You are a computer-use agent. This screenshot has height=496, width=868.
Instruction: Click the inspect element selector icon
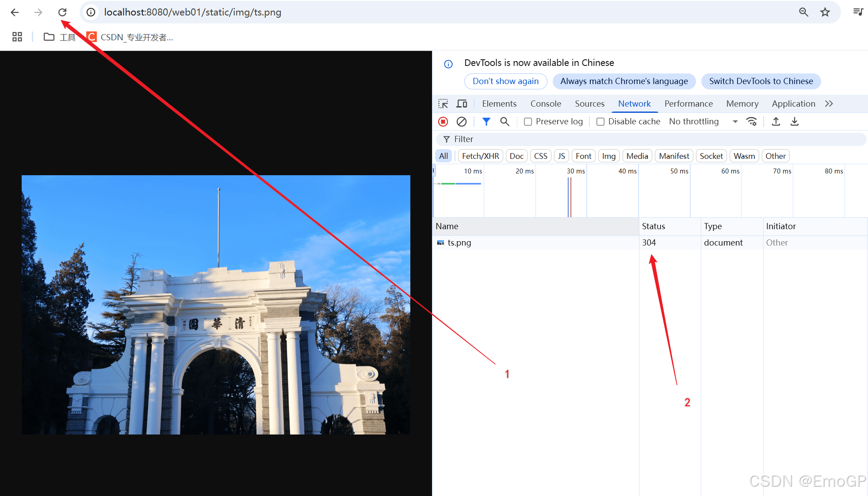[x=443, y=104]
